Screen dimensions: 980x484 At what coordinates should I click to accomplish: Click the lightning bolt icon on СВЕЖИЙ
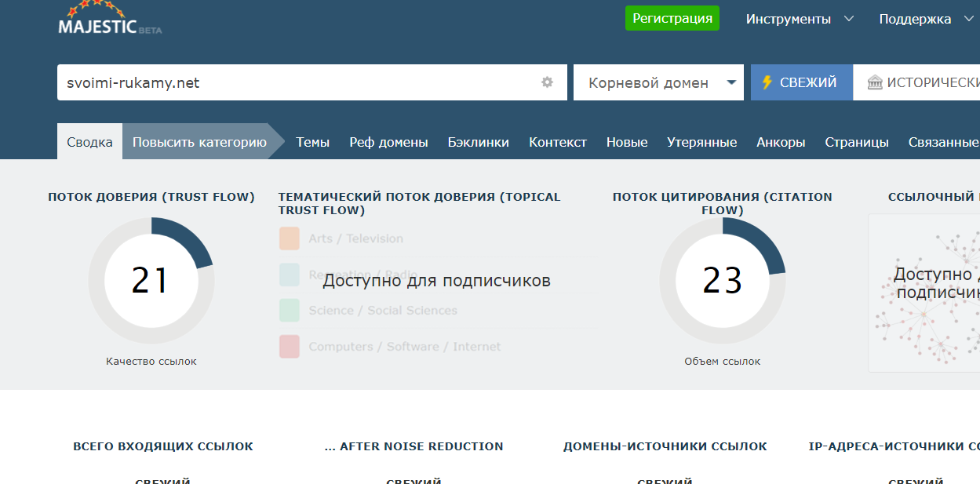click(x=767, y=82)
